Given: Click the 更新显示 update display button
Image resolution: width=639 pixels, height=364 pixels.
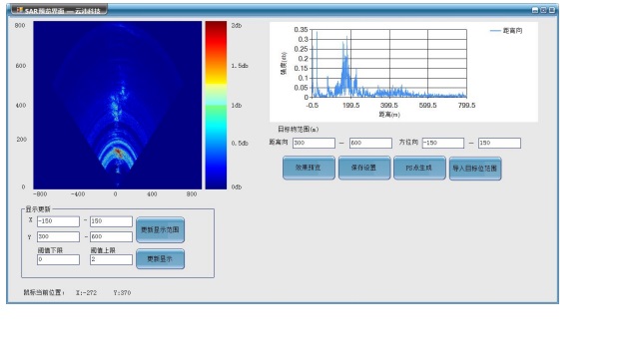Looking at the screenshot, I should (x=160, y=259).
